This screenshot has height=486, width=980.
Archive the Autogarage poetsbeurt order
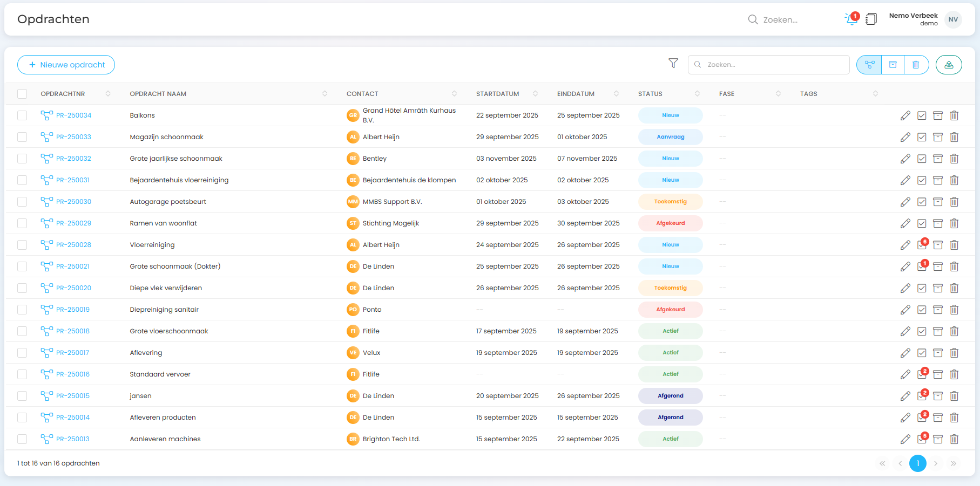click(x=938, y=202)
